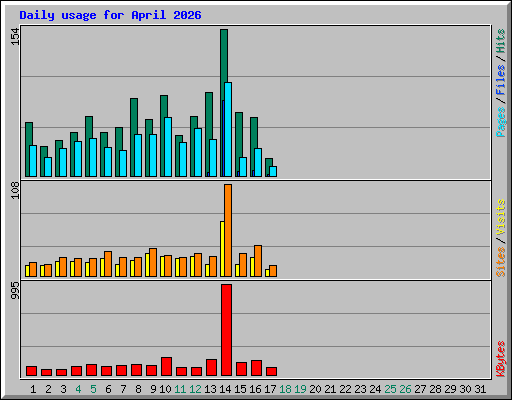
Task: Click green weekend day 25 label
Action: (390, 389)
